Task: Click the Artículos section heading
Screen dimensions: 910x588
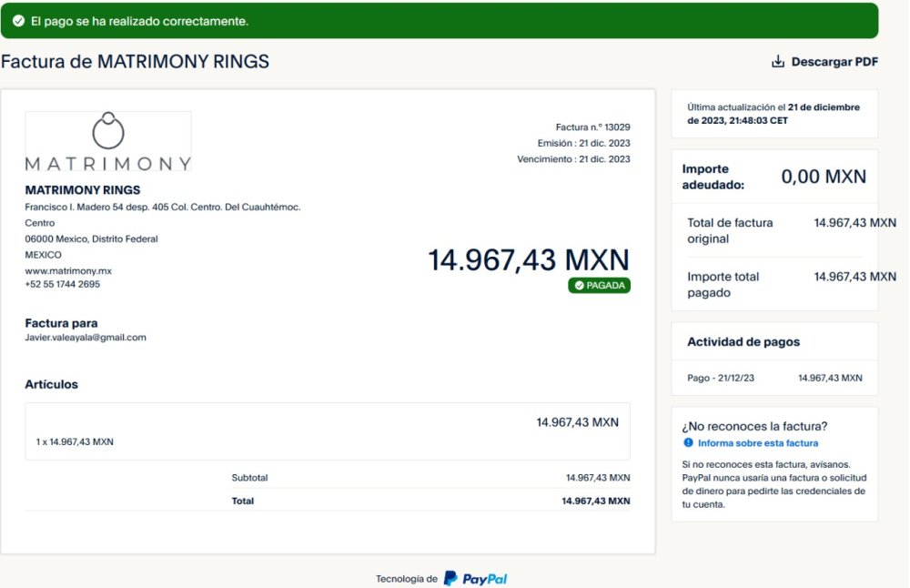Action: pyautogui.click(x=51, y=384)
